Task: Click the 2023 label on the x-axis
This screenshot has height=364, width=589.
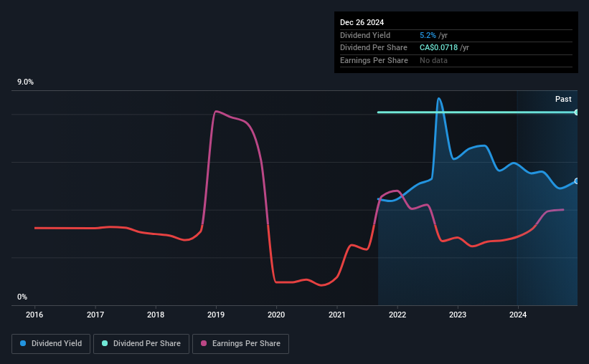Action: pos(458,315)
